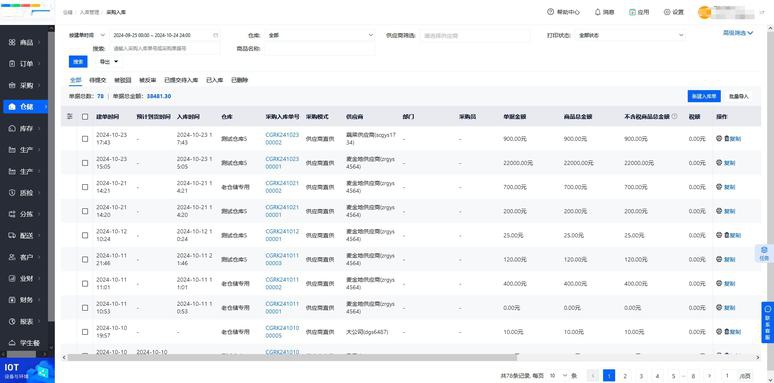Check the row for CGRK24102300002

(85, 139)
